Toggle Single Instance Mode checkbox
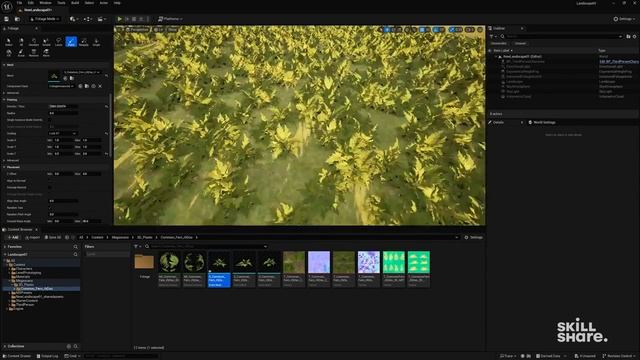 pyautogui.click(x=50, y=120)
